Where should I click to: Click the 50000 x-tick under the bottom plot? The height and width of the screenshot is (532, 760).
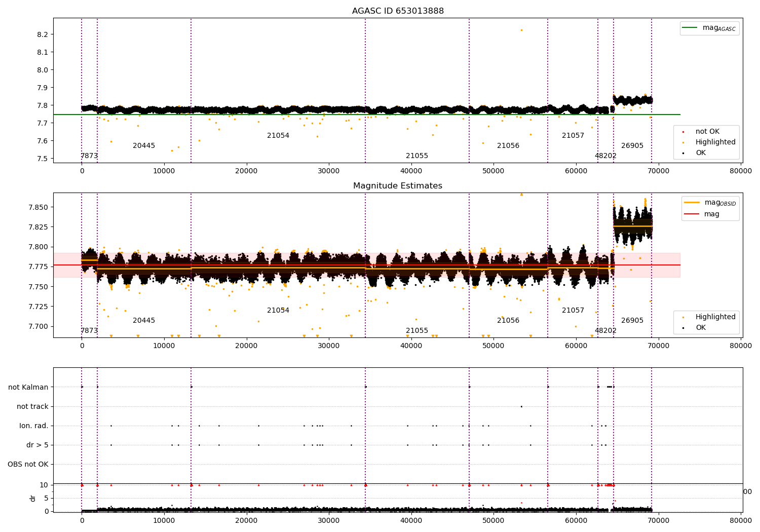click(493, 520)
